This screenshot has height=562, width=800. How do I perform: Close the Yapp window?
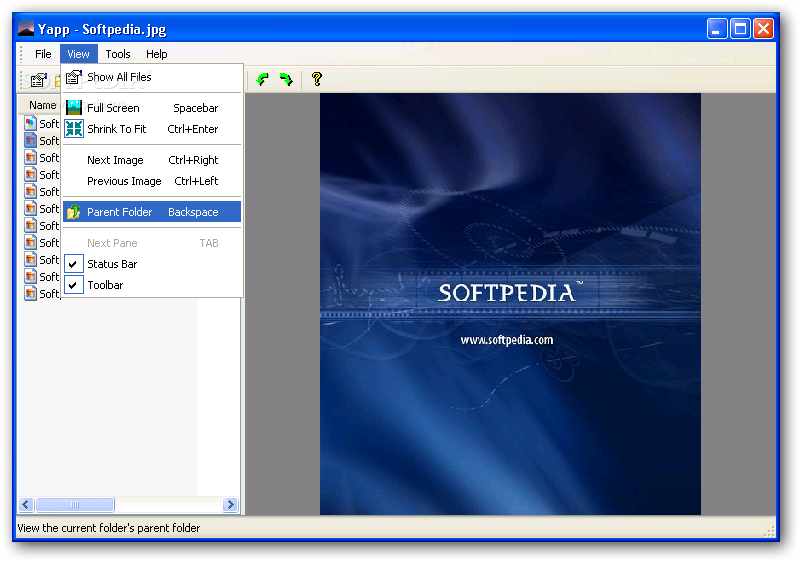[764, 29]
